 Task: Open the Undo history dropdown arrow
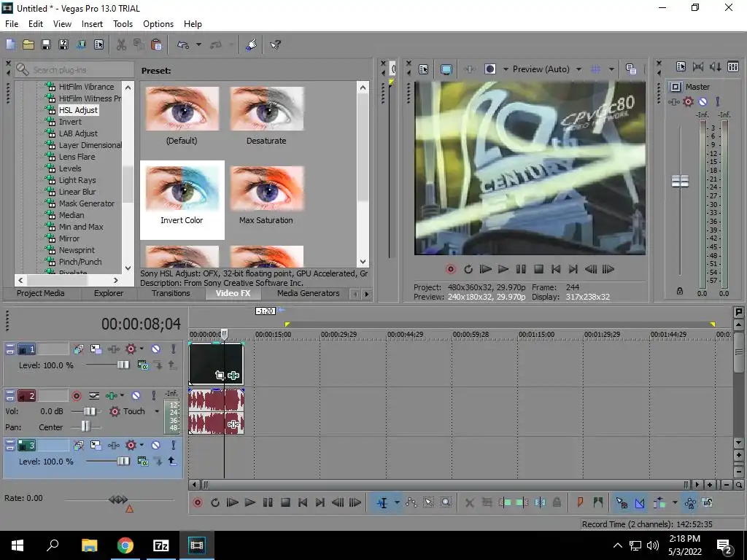pyautogui.click(x=198, y=44)
